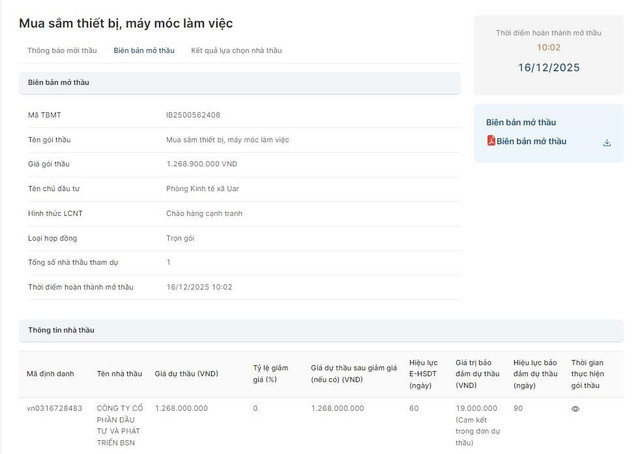Viewport: 640px width, 454px height.
Task: Click the Hiệu lực E-HSDT column header
Action: pos(423,374)
